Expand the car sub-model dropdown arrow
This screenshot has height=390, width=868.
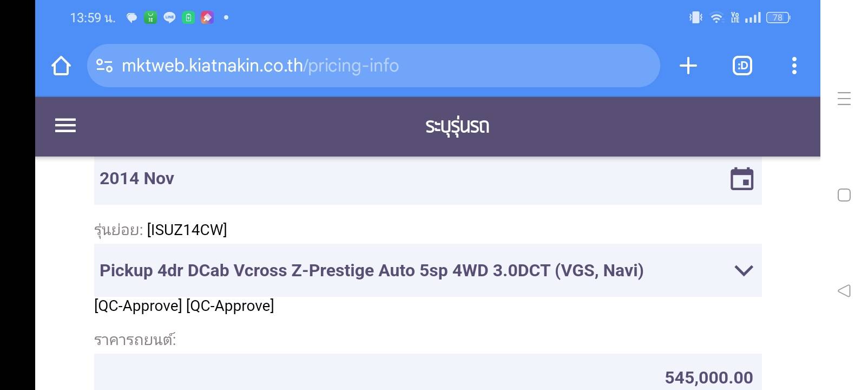(744, 270)
